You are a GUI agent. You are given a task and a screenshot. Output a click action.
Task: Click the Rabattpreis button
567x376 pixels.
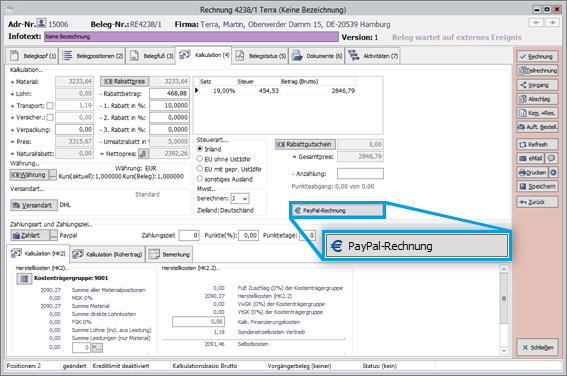[125, 81]
